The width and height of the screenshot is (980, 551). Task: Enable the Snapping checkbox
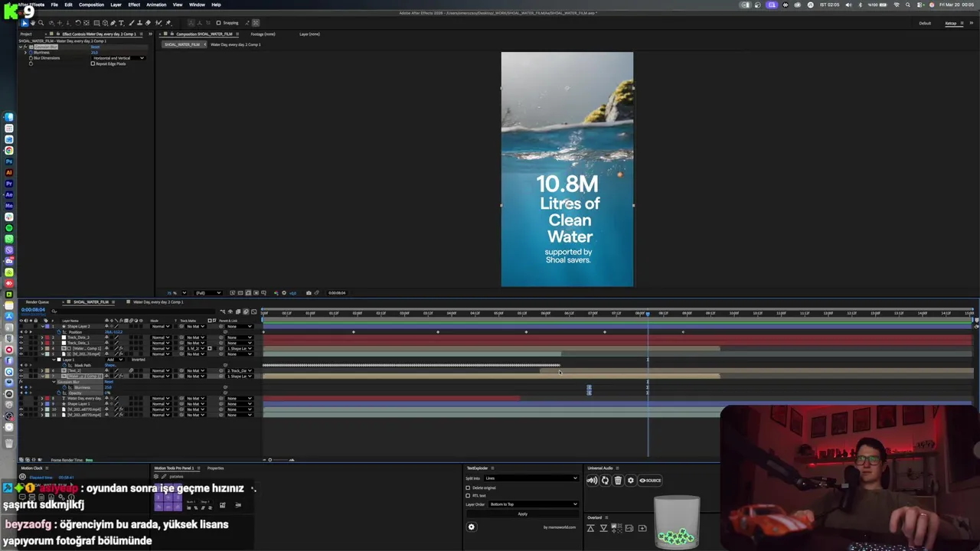[x=218, y=23]
